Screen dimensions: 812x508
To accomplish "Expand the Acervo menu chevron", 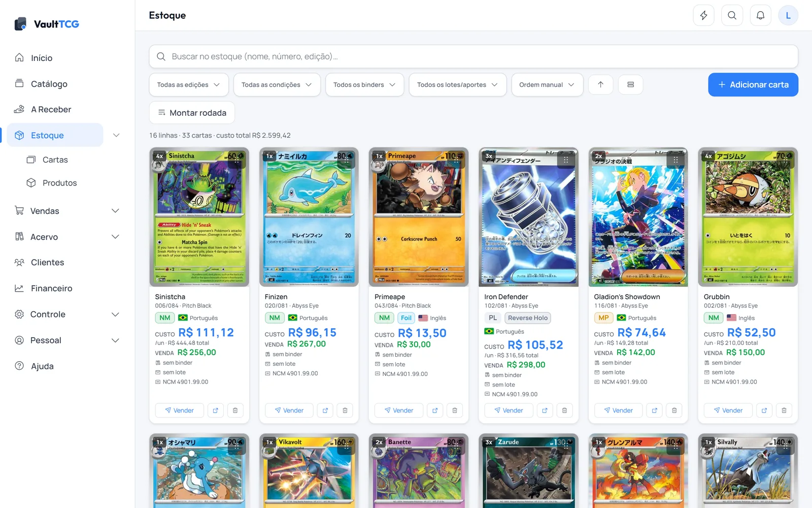I will [x=115, y=237].
